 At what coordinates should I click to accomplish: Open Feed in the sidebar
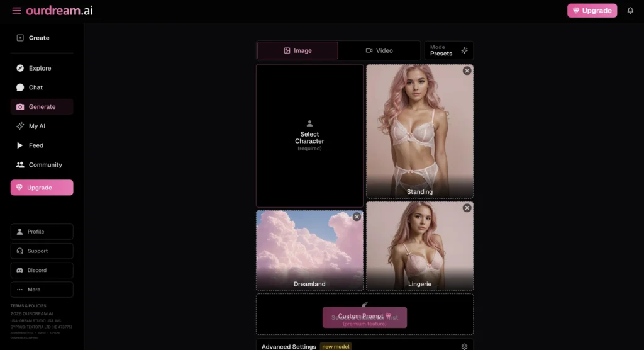tap(42, 145)
